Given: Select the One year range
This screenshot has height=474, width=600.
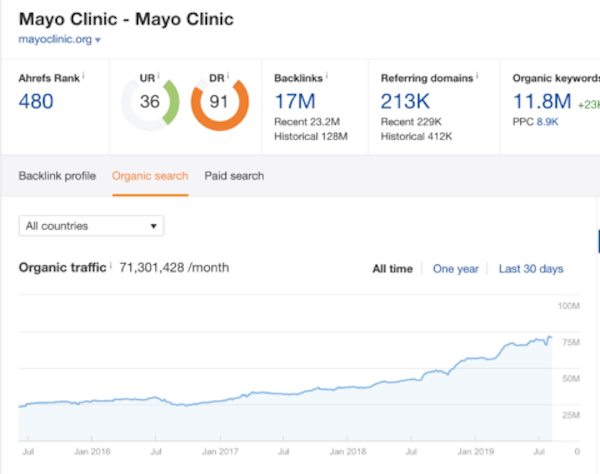Looking at the screenshot, I should (456, 269).
